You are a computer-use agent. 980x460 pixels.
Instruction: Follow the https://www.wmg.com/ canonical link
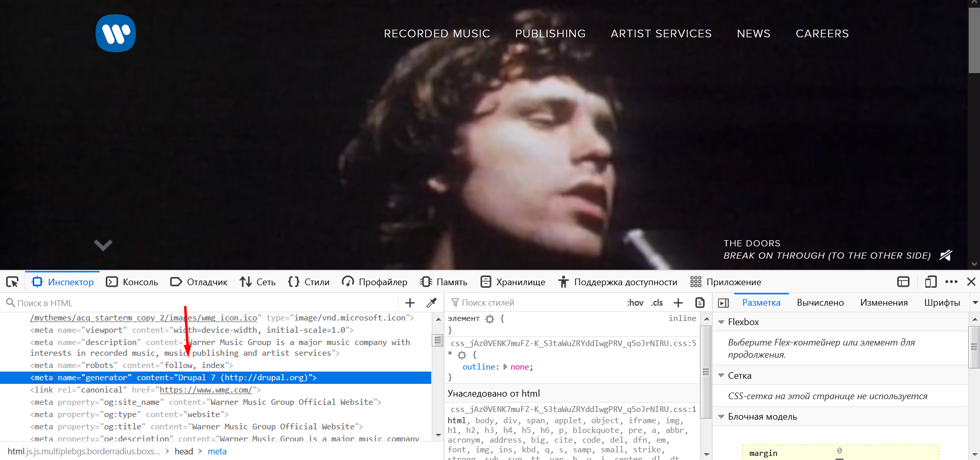(x=206, y=389)
